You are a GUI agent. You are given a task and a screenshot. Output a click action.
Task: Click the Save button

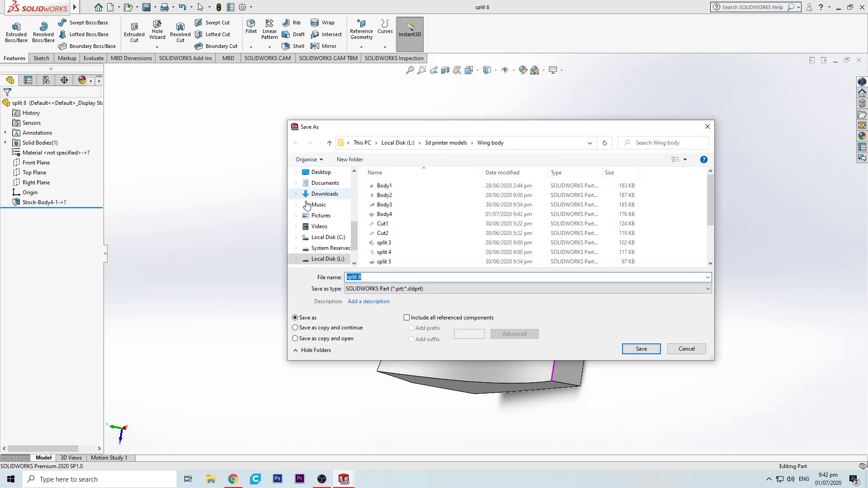point(641,349)
